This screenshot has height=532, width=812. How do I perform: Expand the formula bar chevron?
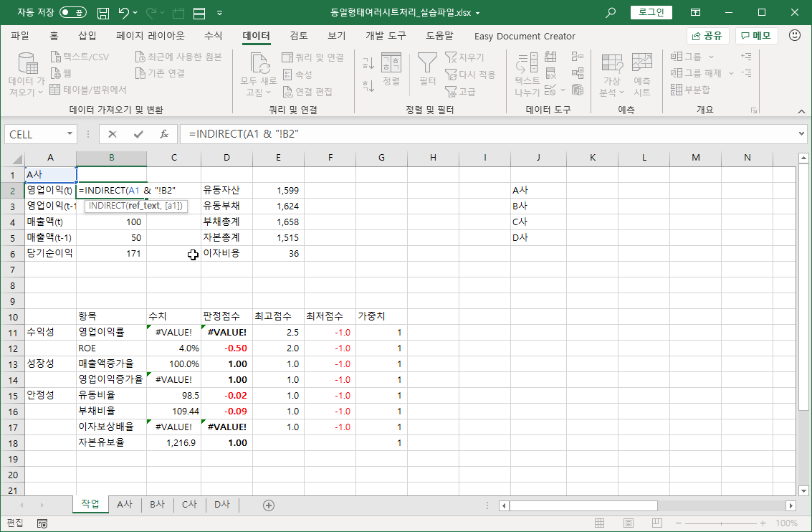802,133
